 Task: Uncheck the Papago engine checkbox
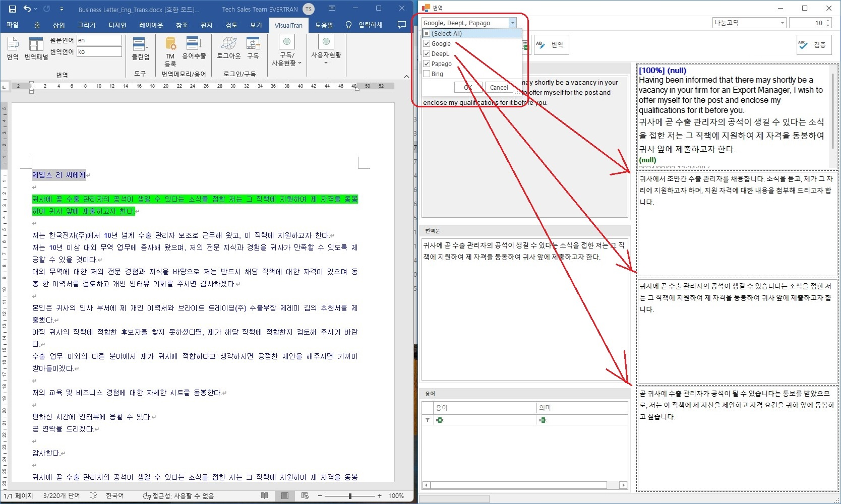426,64
